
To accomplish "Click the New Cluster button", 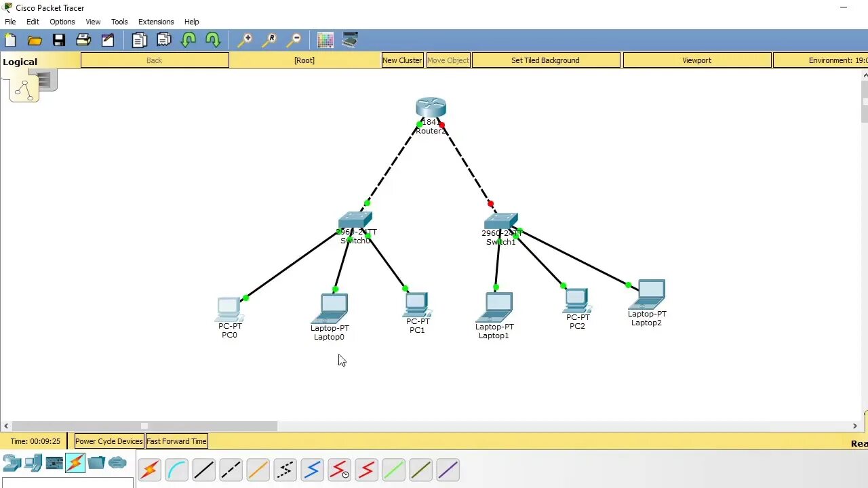I will 402,60.
